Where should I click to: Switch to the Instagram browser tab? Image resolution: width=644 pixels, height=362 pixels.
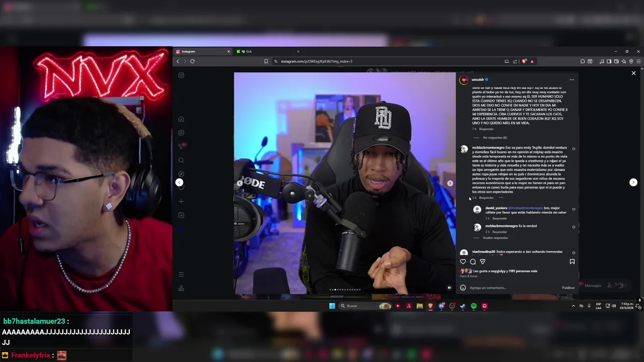(x=202, y=51)
